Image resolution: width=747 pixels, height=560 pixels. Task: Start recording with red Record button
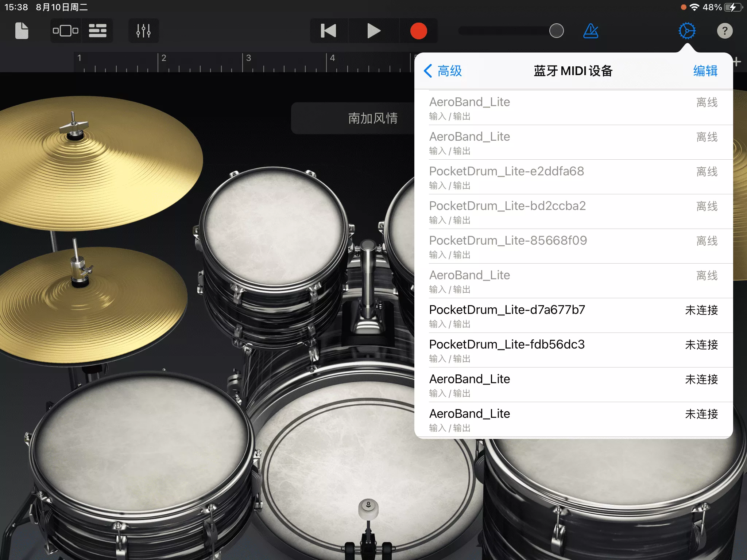coord(418,31)
